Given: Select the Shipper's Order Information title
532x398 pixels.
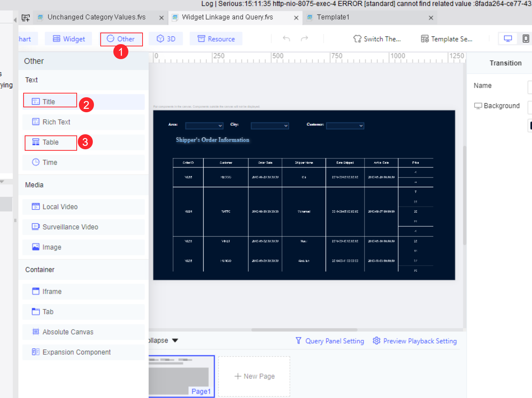Looking at the screenshot, I should coord(213,140).
